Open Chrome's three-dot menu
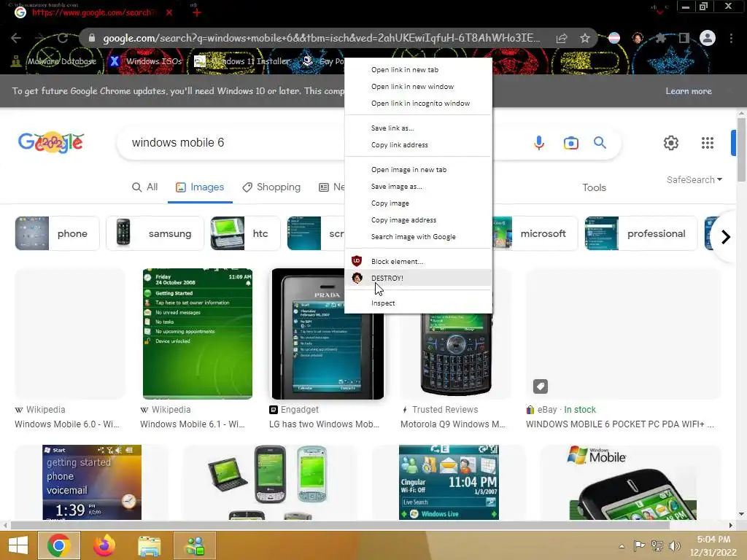 coord(731,38)
